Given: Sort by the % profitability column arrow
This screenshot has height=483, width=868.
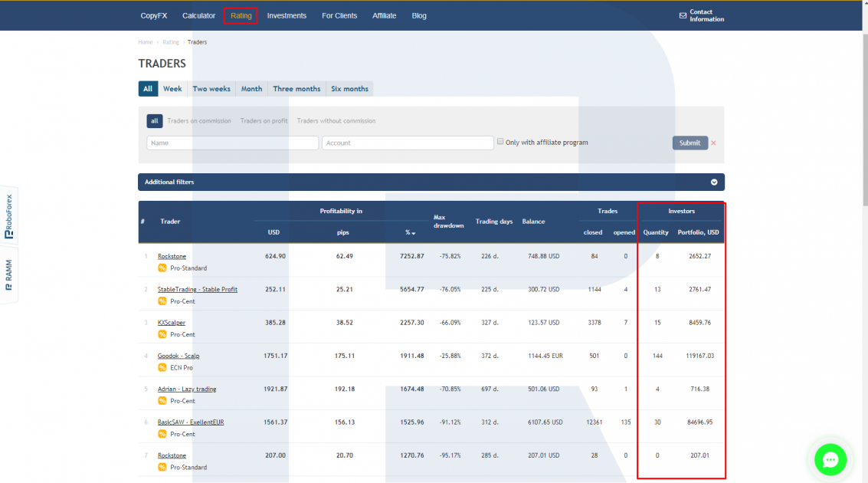Looking at the screenshot, I should pos(414,233).
